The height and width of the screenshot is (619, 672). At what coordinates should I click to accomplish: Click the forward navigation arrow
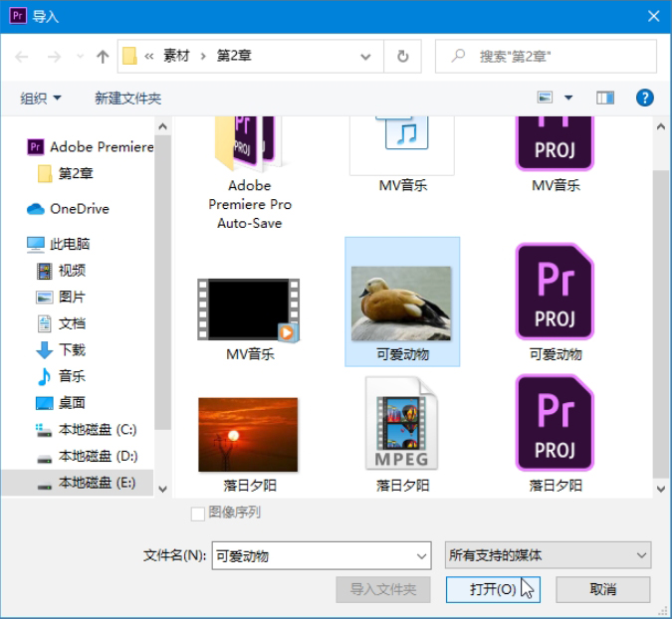54,57
